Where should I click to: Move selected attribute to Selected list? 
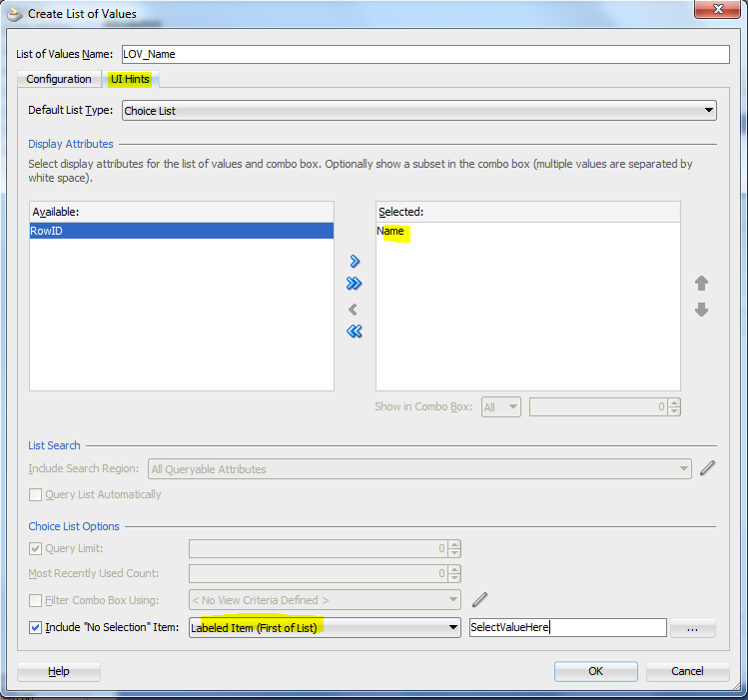(355, 262)
